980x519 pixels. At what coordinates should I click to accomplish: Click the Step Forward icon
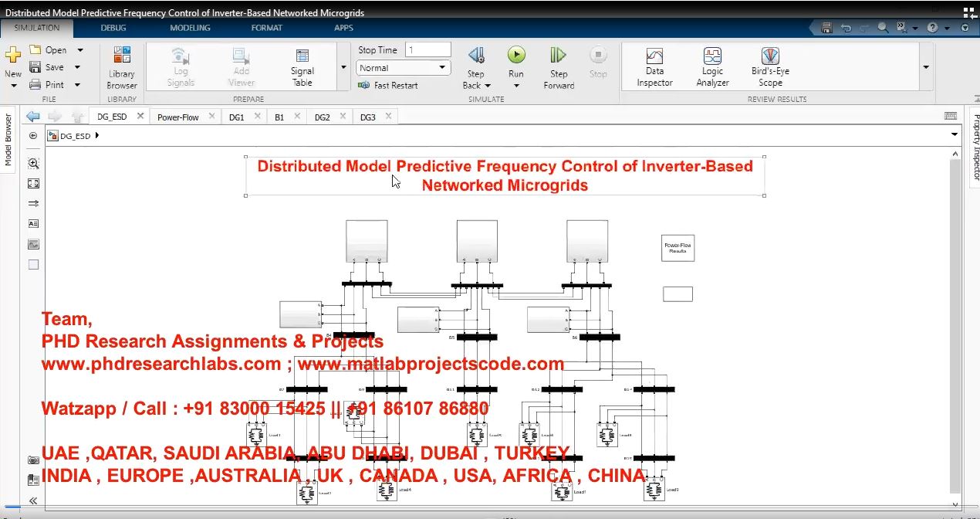559,56
